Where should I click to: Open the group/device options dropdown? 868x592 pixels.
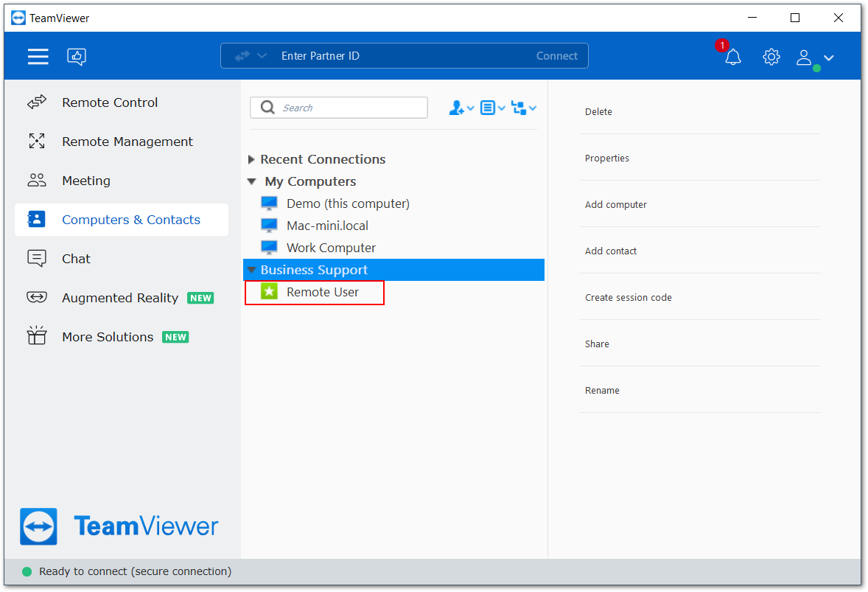point(524,108)
